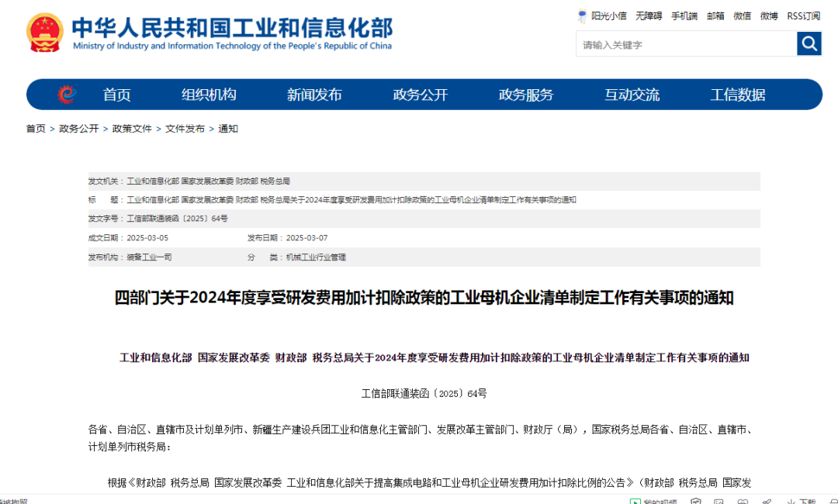Click the 阳光小信 robot assistant icon
Viewport: 838px width, 504px height.
(583, 16)
